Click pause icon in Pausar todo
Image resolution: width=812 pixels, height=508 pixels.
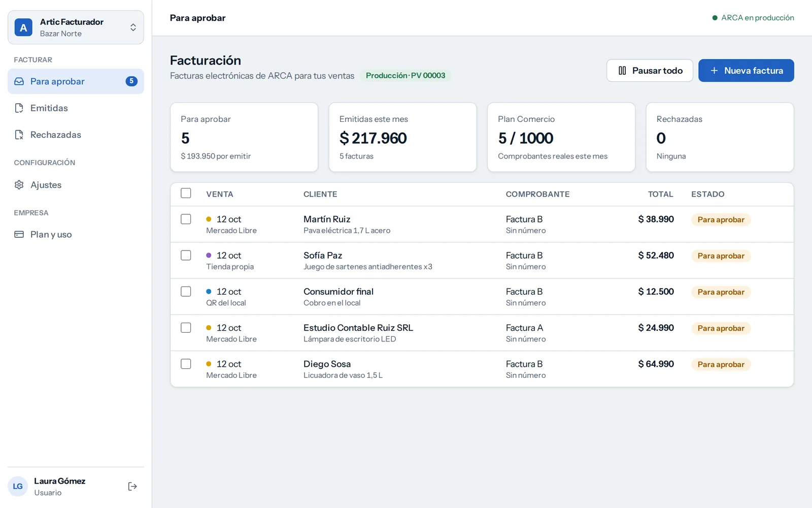[x=622, y=71]
